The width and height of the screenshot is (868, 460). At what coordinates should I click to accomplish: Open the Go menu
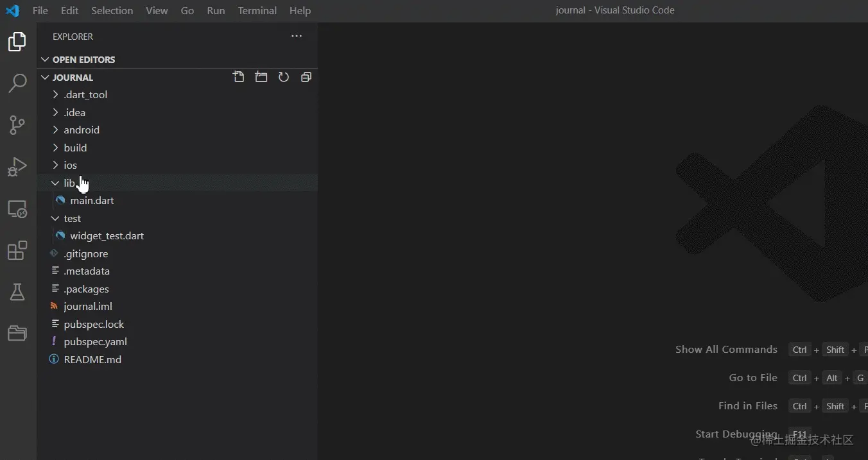pyautogui.click(x=187, y=10)
